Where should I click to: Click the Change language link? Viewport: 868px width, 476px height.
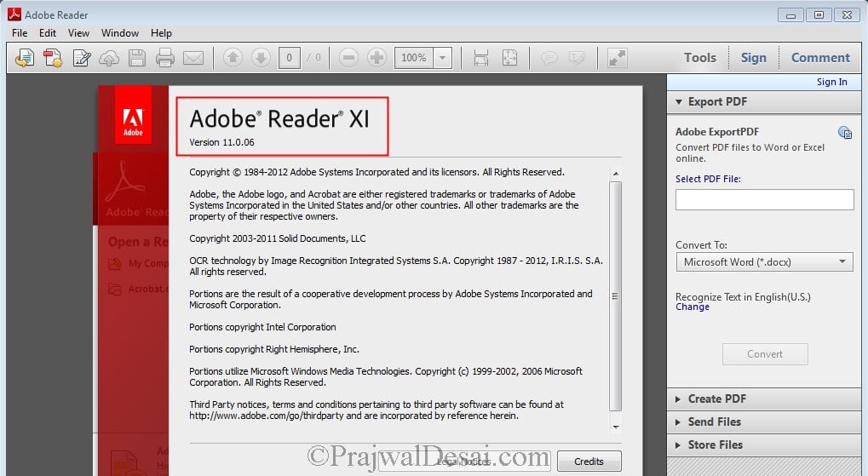pos(692,307)
